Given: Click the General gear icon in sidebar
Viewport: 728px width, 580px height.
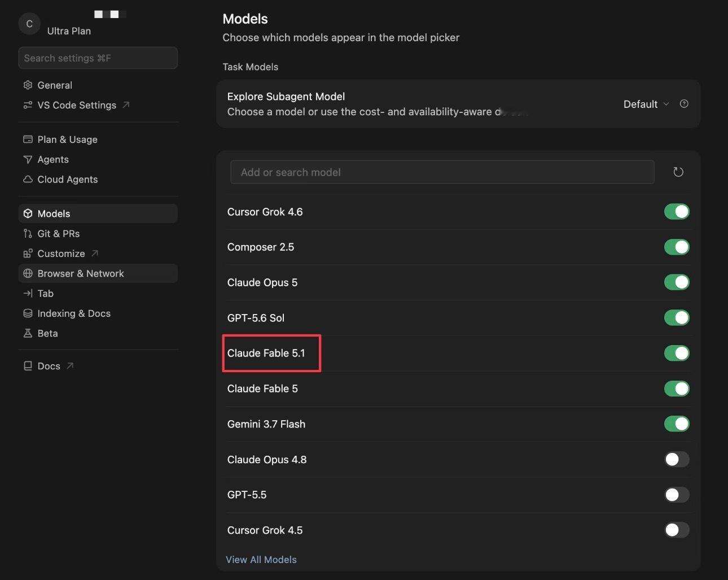Looking at the screenshot, I should click(x=28, y=85).
